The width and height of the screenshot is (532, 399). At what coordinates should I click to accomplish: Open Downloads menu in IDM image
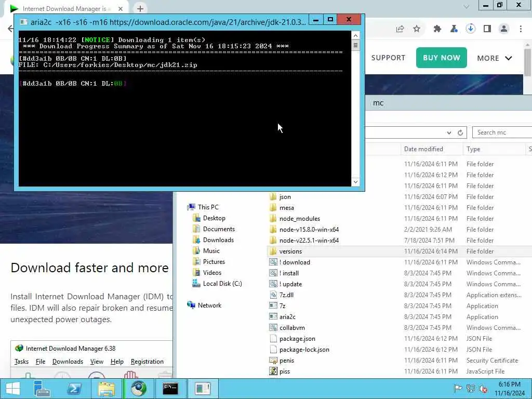coord(68,362)
